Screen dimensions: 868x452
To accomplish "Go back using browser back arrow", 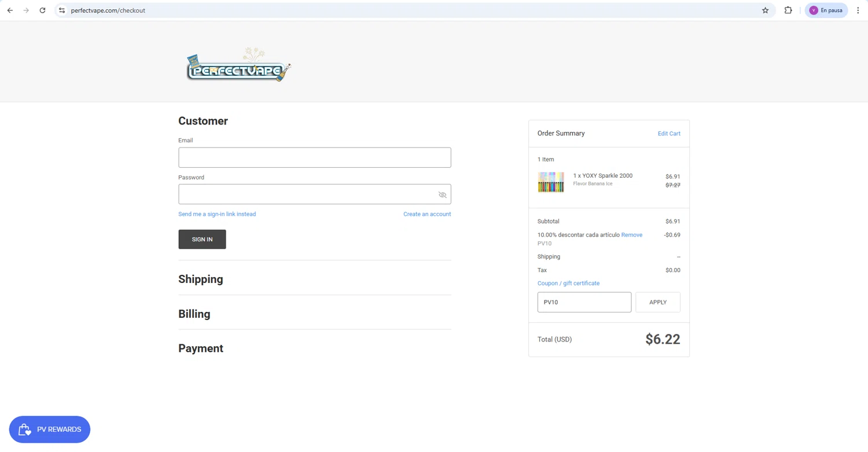I will (10, 10).
